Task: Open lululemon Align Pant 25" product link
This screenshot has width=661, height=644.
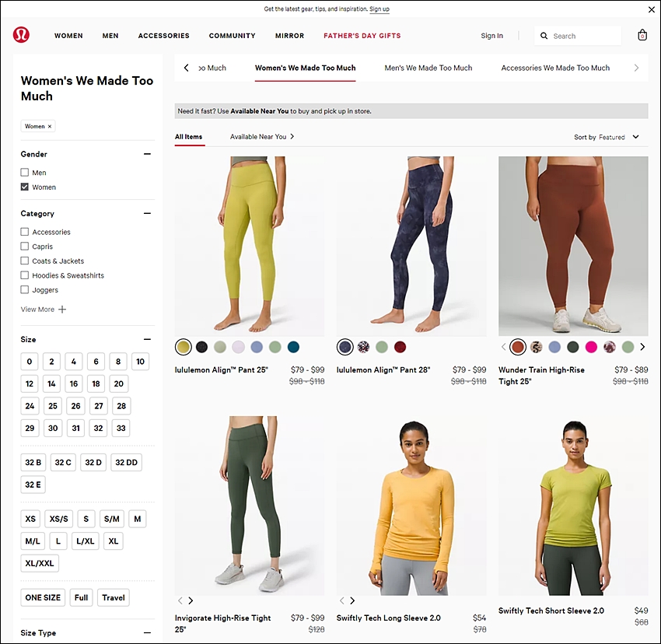Action: (222, 370)
